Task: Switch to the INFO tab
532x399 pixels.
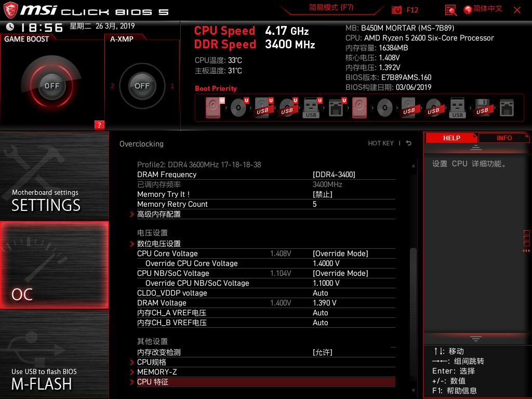Action: coord(504,138)
